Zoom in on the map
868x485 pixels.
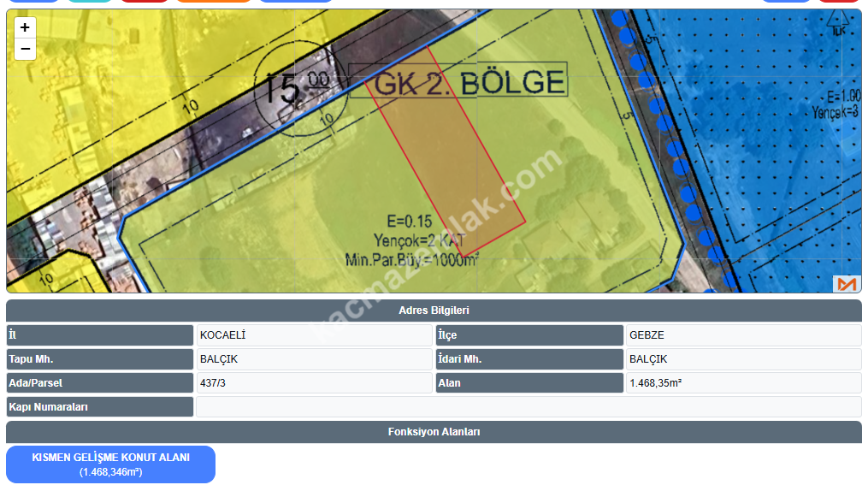(25, 27)
